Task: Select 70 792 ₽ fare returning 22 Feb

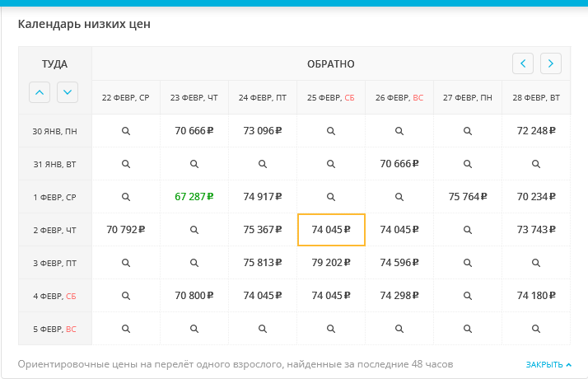Action: [x=126, y=230]
